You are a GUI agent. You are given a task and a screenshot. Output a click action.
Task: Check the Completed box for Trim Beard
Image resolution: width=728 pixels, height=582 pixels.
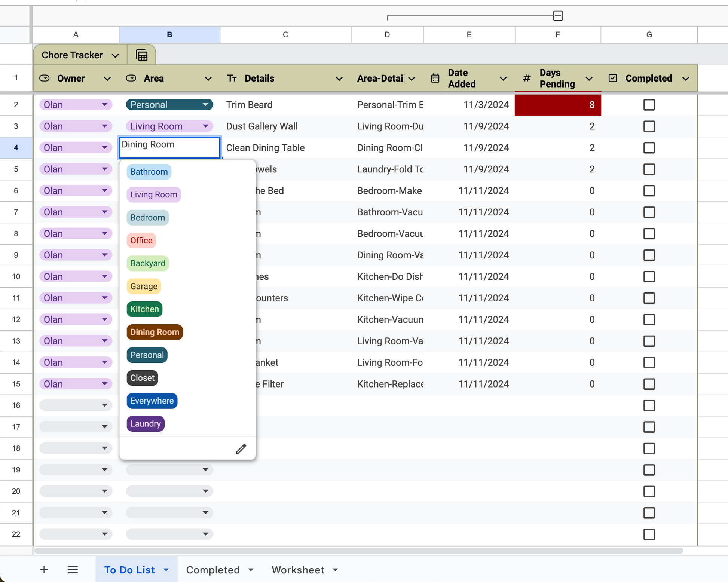pos(649,105)
